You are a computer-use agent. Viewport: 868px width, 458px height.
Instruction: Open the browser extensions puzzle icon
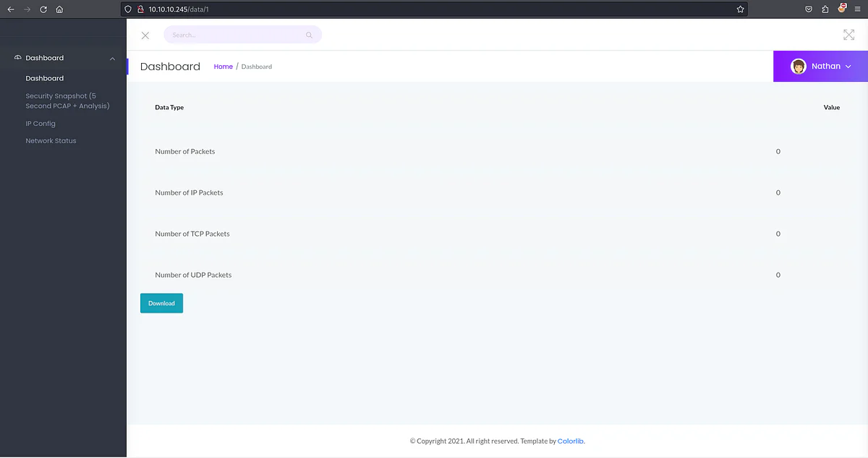[x=825, y=9]
